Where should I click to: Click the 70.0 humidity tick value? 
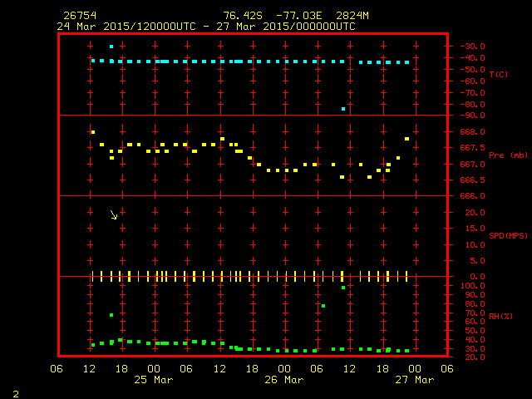(475, 313)
